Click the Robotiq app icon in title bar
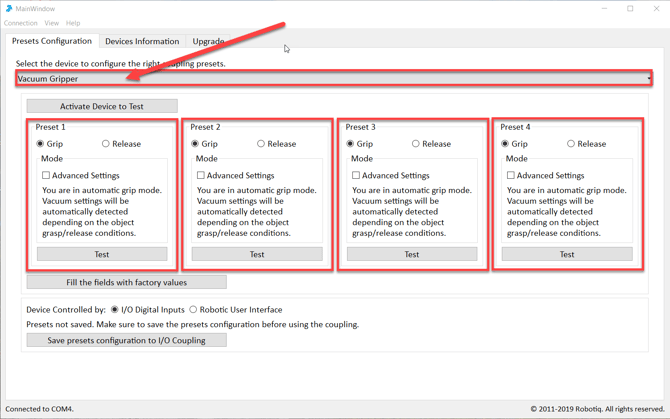670x419 pixels. [x=9, y=8]
